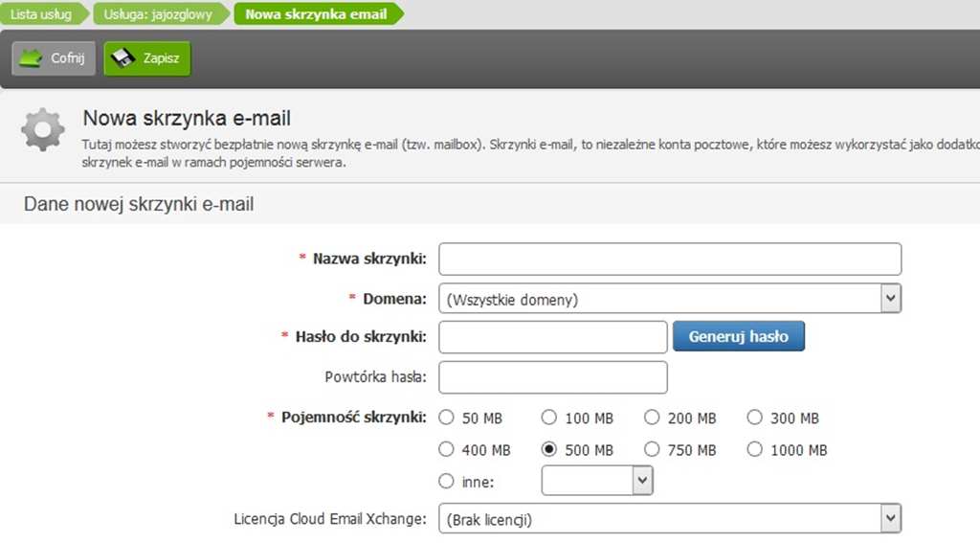The height and width of the screenshot is (543, 980).
Task: Click the Cofnij back button
Action: click(x=55, y=58)
